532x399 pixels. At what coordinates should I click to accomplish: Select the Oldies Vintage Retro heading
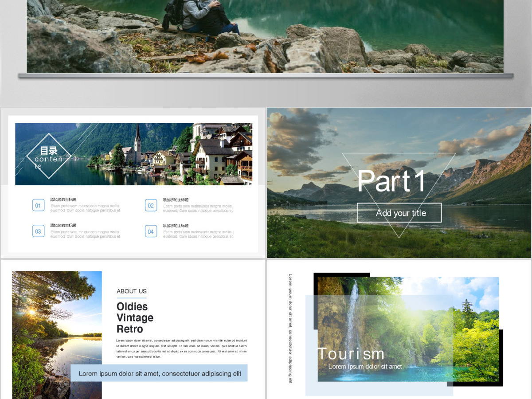(135, 318)
